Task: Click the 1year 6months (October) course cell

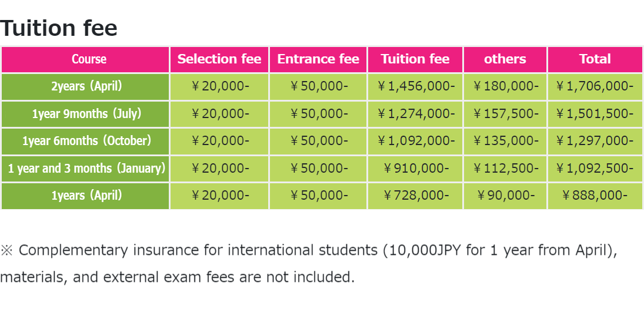Action: 85,141
